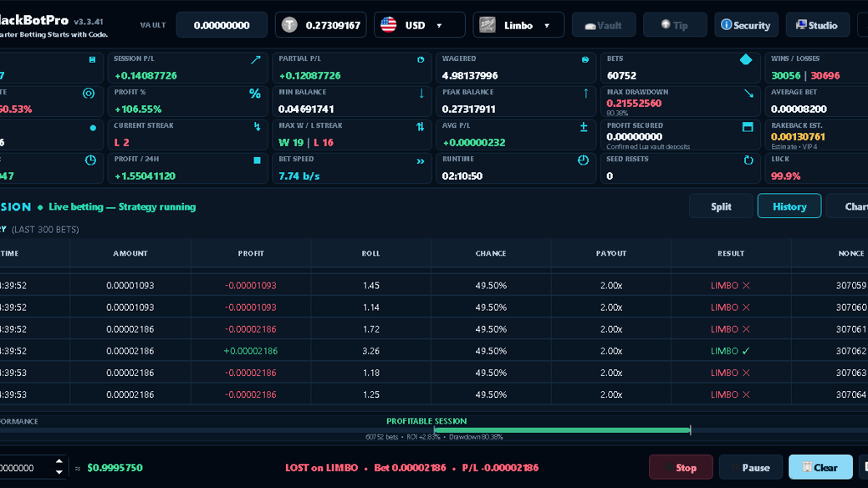Image resolution: width=868 pixels, height=488 pixels.
Task: Select the winning row profit +0.00002186
Action: (x=250, y=351)
